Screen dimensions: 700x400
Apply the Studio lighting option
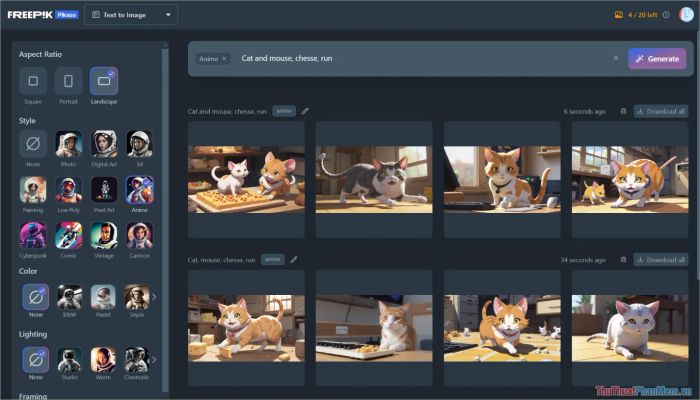(x=69, y=359)
